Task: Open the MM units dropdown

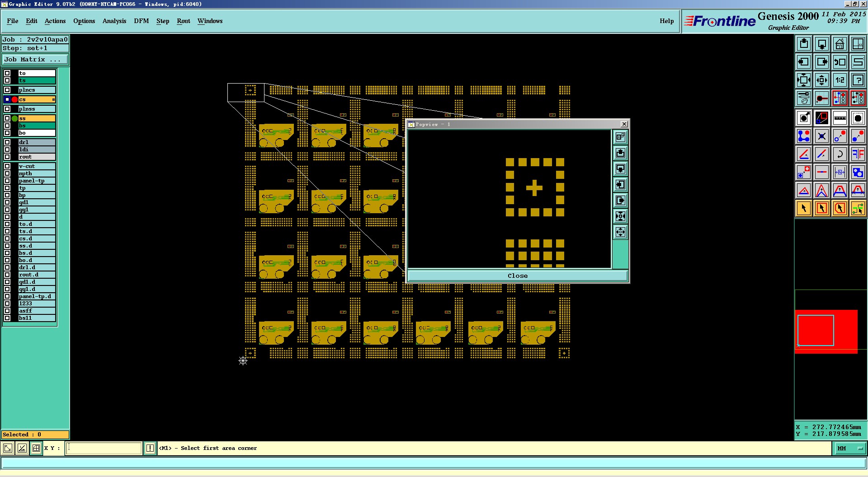Action: click(850, 448)
